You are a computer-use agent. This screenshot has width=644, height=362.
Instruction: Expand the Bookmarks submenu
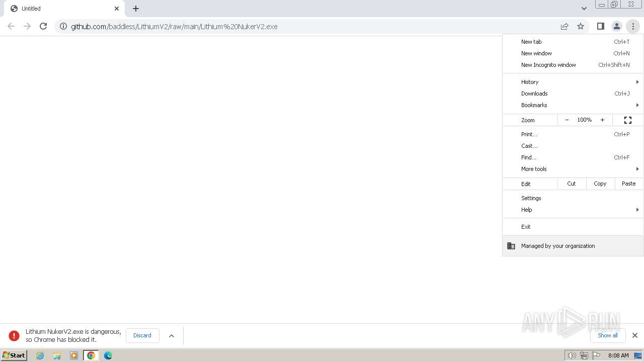coord(573,105)
